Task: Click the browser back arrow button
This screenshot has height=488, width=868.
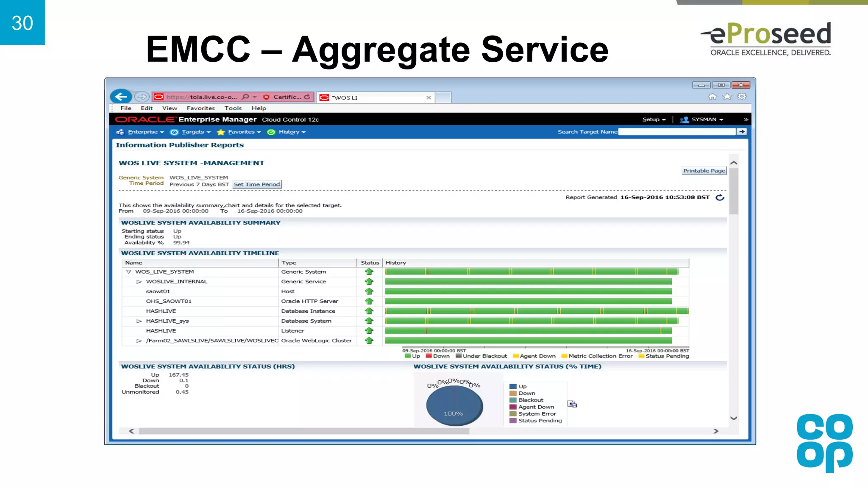Action: tap(121, 97)
